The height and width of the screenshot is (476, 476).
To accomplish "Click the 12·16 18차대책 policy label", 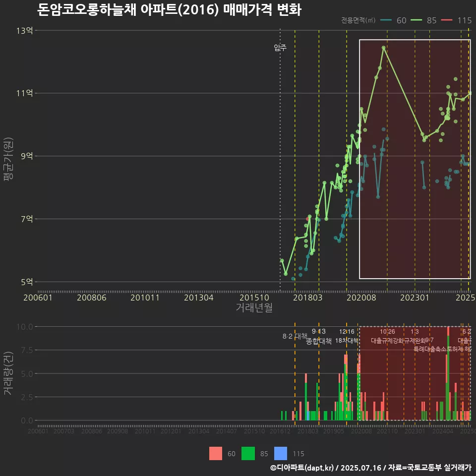I will tap(347, 336).
